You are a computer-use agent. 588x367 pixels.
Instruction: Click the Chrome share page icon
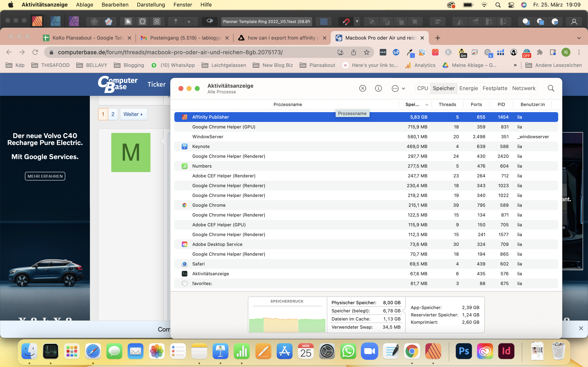point(354,52)
